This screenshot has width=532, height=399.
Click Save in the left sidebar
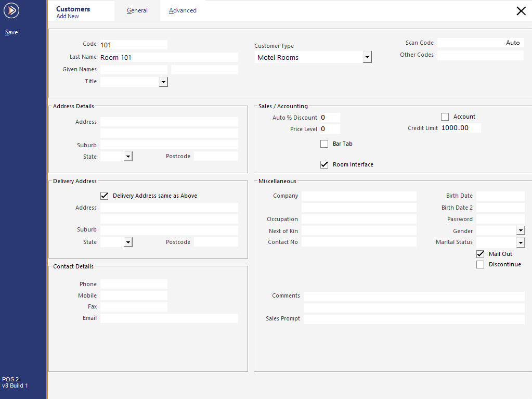point(11,32)
